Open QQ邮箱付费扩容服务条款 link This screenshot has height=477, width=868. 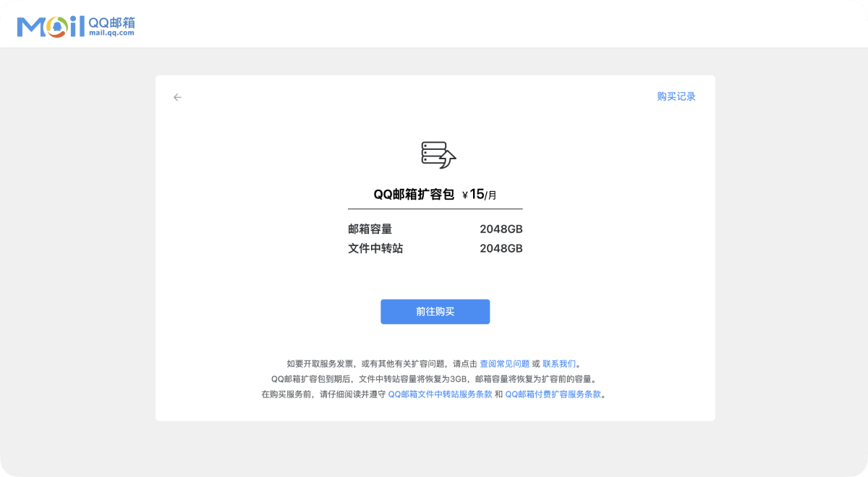tap(553, 394)
